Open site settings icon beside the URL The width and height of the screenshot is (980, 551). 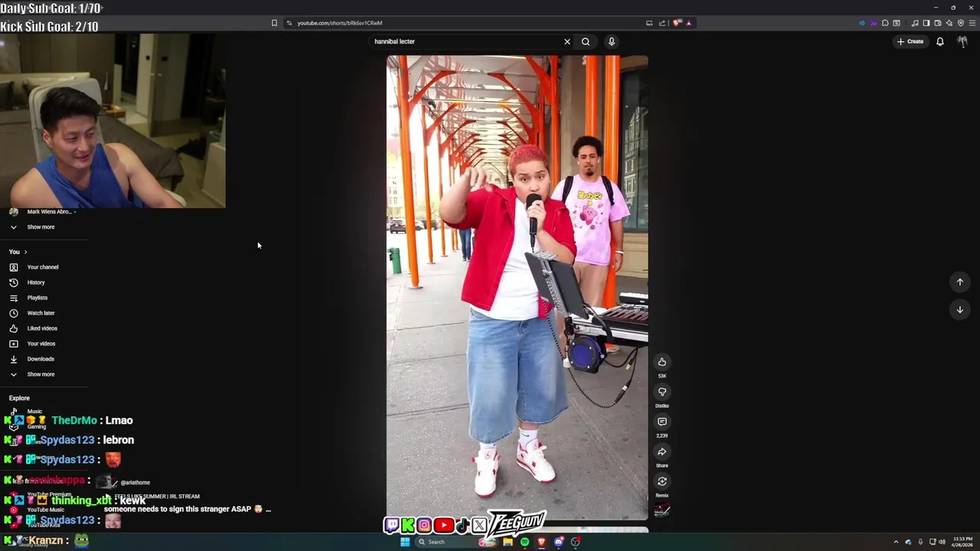289,23
